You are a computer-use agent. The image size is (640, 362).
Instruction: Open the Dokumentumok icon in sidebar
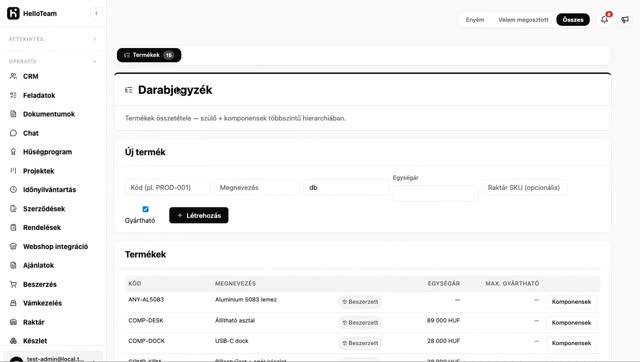pos(13,114)
